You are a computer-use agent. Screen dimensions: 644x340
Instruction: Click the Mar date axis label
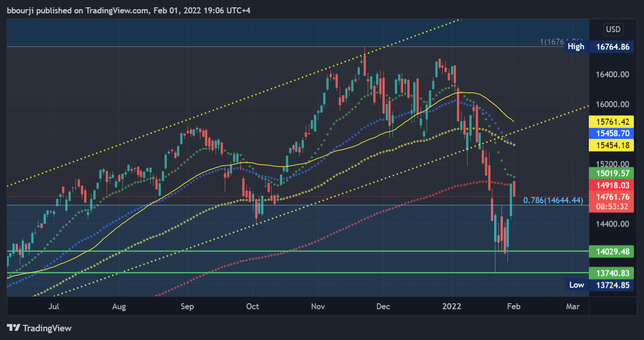pyautogui.click(x=573, y=306)
